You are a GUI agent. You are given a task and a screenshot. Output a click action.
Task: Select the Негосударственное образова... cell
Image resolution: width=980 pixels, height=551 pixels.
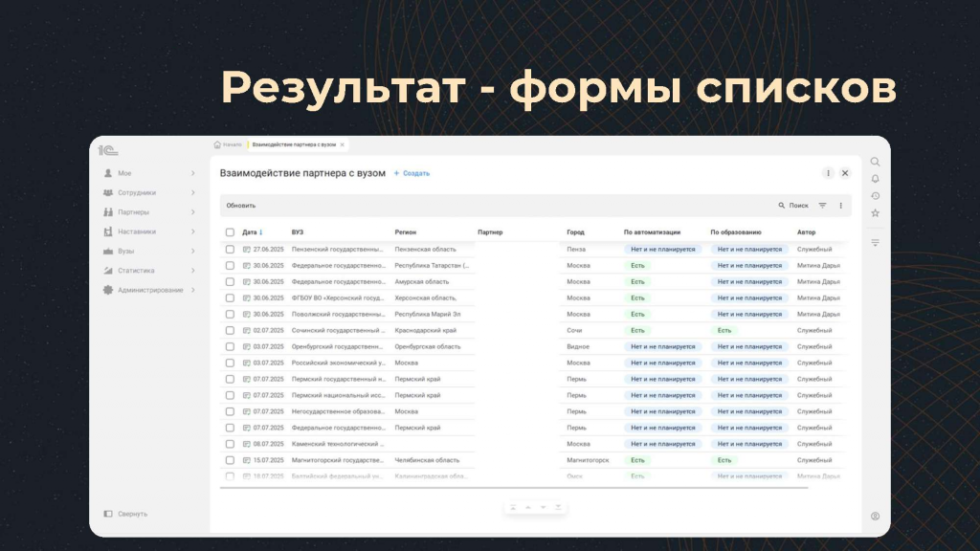[x=338, y=411]
